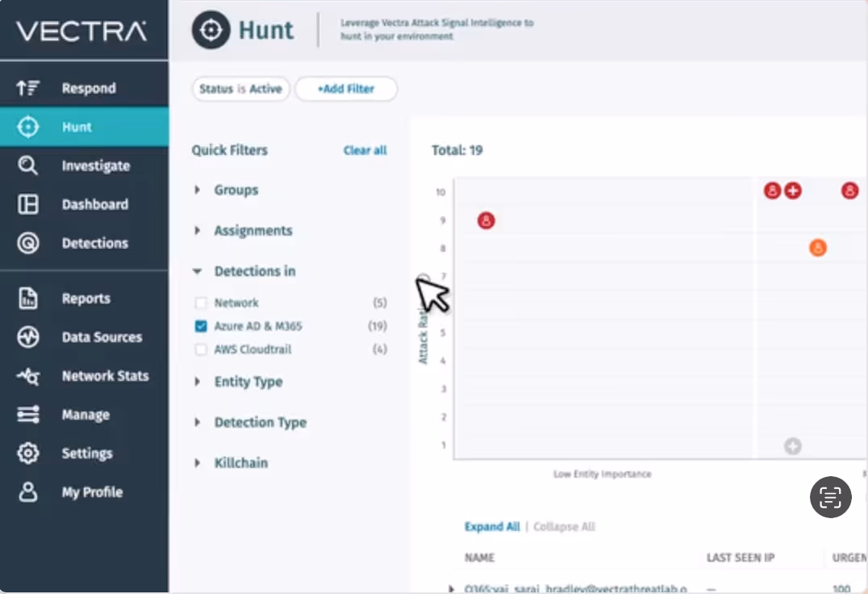Select red person marker left of red plus marker
This screenshot has width=868, height=594.
click(x=772, y=191)
